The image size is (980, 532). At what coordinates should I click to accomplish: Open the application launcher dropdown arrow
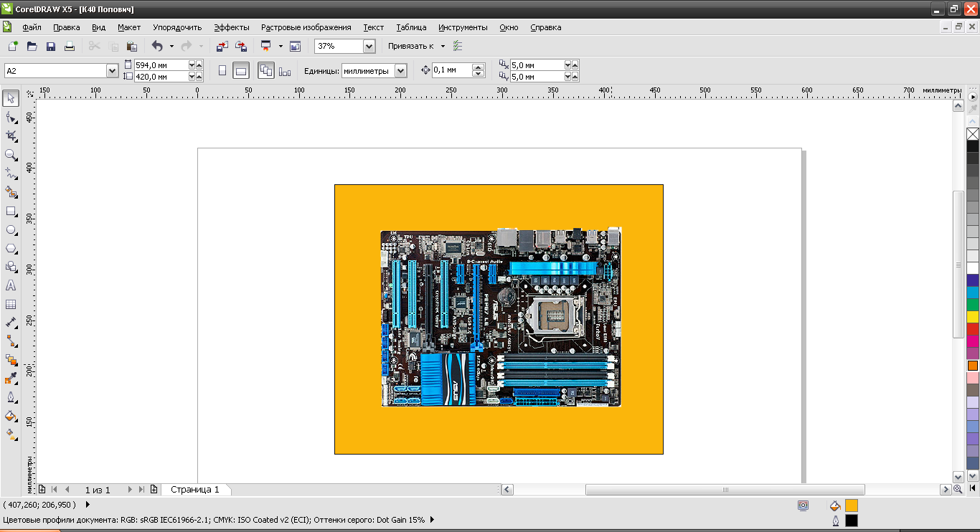click(281, 46)
